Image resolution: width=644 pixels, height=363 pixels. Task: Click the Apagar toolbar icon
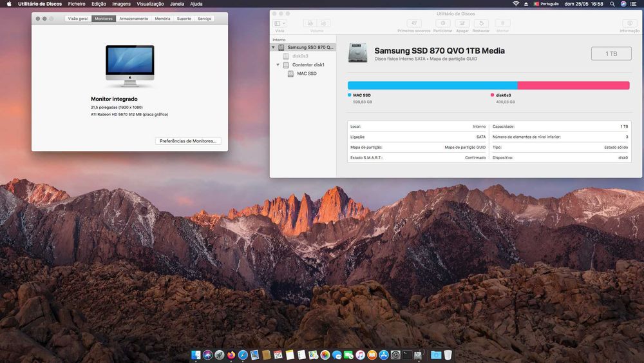[x=462, y=23]
